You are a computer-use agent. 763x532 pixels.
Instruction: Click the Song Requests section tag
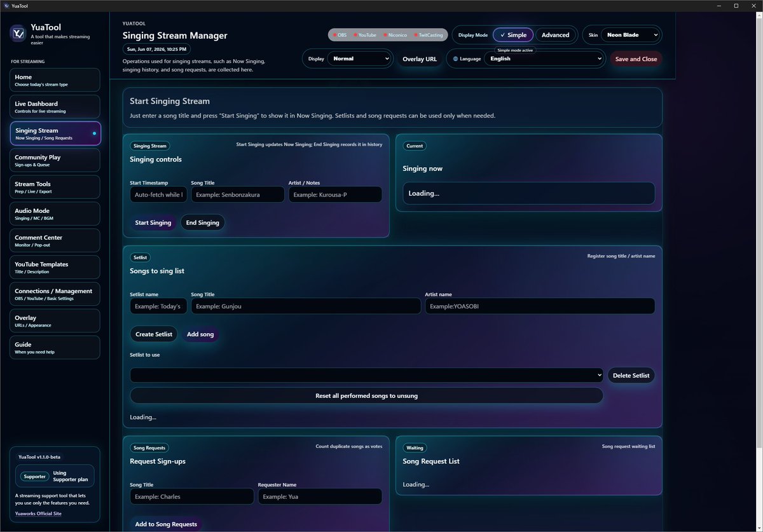pos(149,447)
